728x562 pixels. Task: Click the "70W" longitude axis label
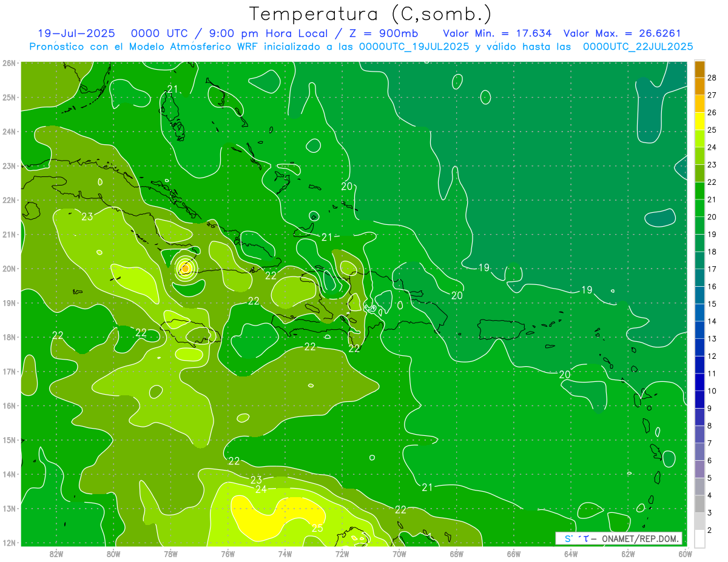pos(399,554)
